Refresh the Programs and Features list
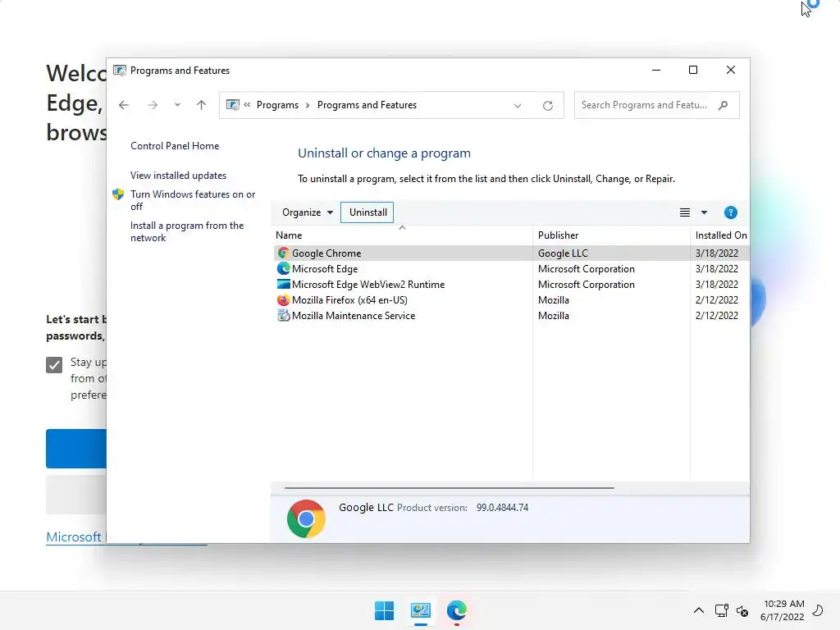 (x=547, y=106)
